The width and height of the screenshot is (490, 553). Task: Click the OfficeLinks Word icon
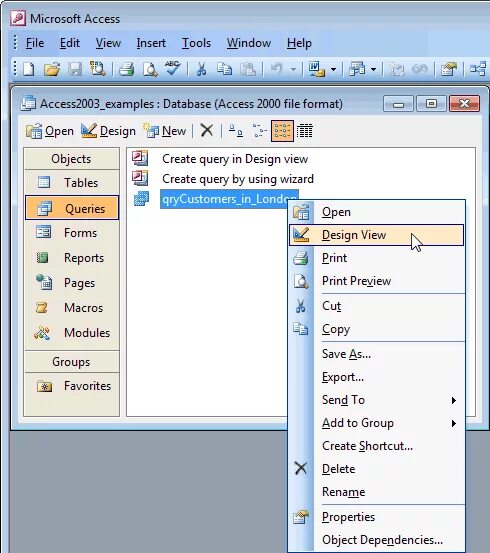click(x=316, y=69)
